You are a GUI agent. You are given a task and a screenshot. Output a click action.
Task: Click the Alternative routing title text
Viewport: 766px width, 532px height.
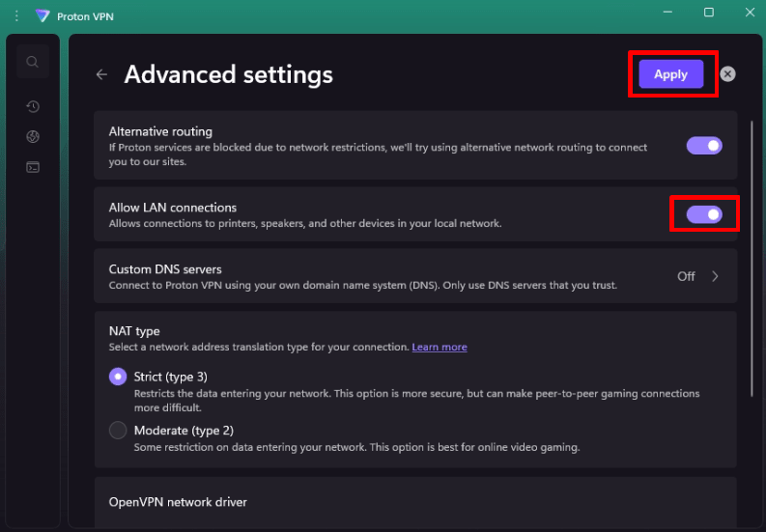[x=160, y=131]
